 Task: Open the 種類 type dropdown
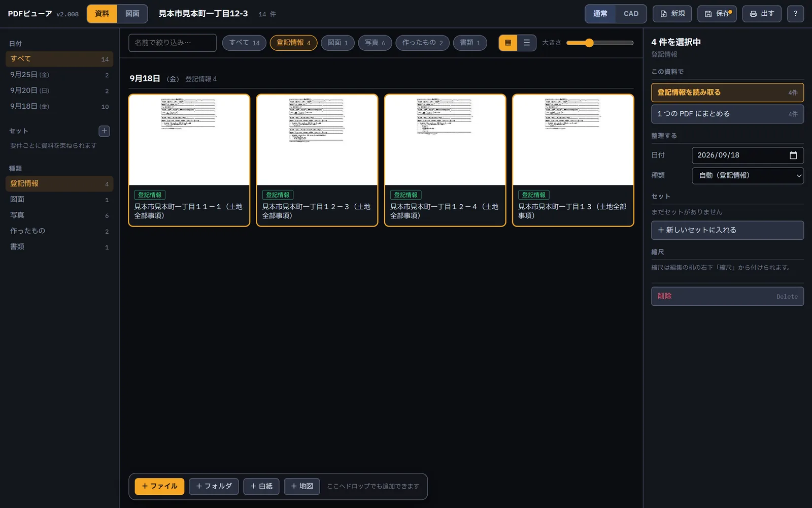(748, 176)
